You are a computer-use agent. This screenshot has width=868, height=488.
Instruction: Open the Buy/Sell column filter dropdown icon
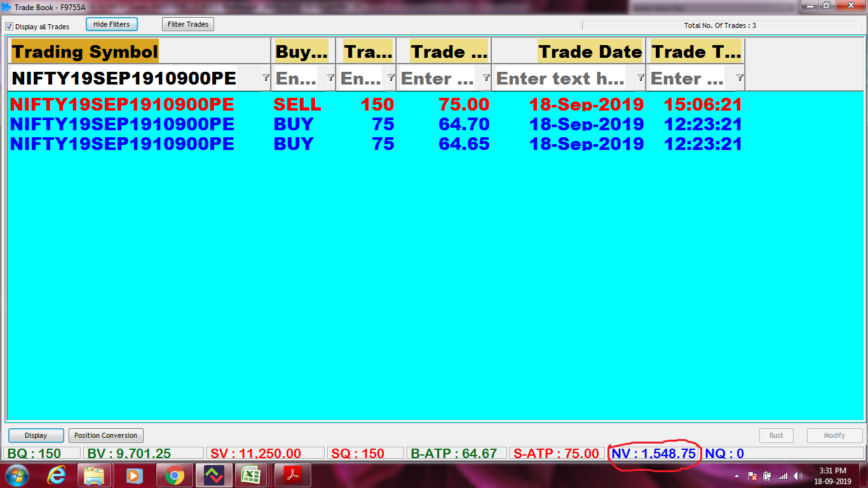[x=330, y=78]
